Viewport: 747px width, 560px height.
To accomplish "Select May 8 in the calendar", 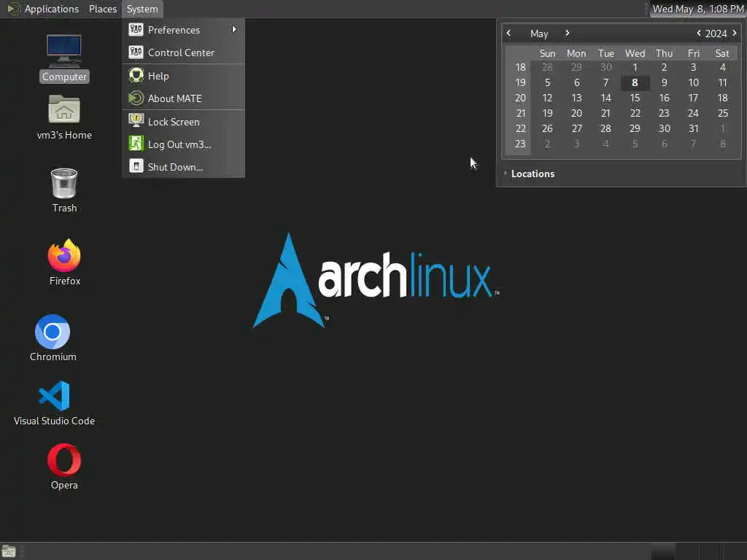I will [x=635, y=82].
